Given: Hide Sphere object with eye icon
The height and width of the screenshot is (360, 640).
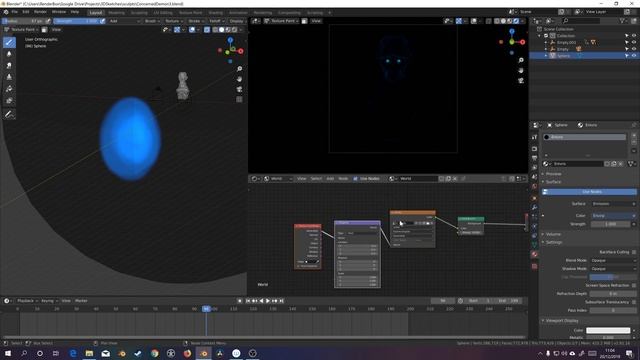Looking at the screenshot, I should tap(634, 56).
